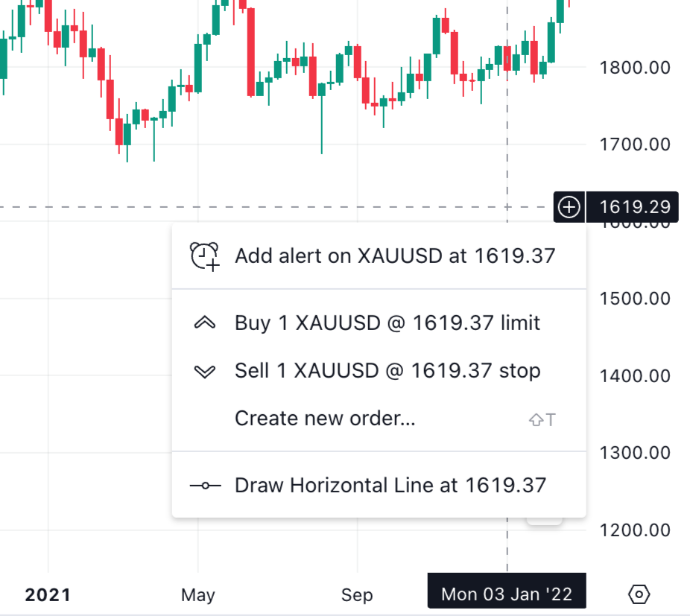
Task: Click the May label on time axis
Action: click(x=198, y=595)
